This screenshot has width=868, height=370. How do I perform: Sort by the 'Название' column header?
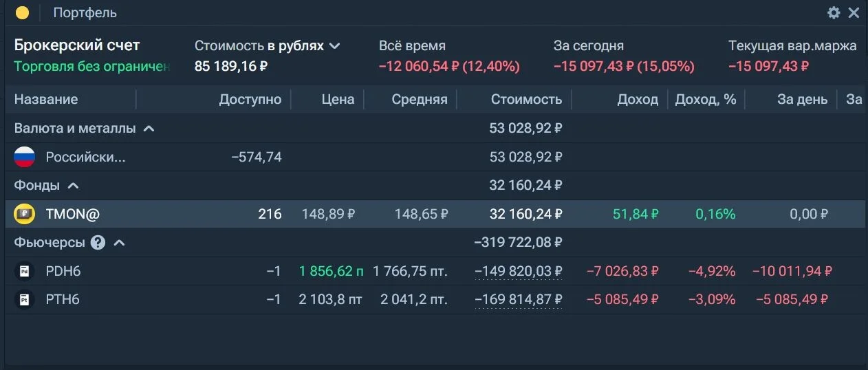coord(46,99)
